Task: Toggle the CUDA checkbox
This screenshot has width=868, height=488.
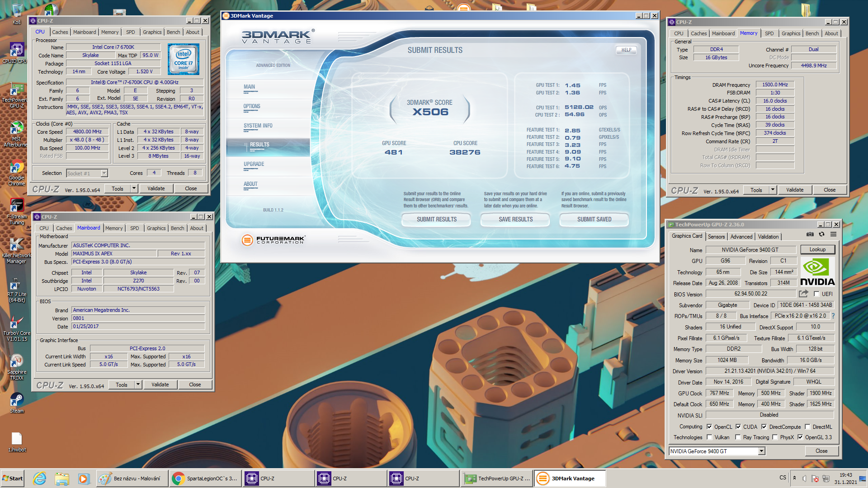Action: point(738,427)
